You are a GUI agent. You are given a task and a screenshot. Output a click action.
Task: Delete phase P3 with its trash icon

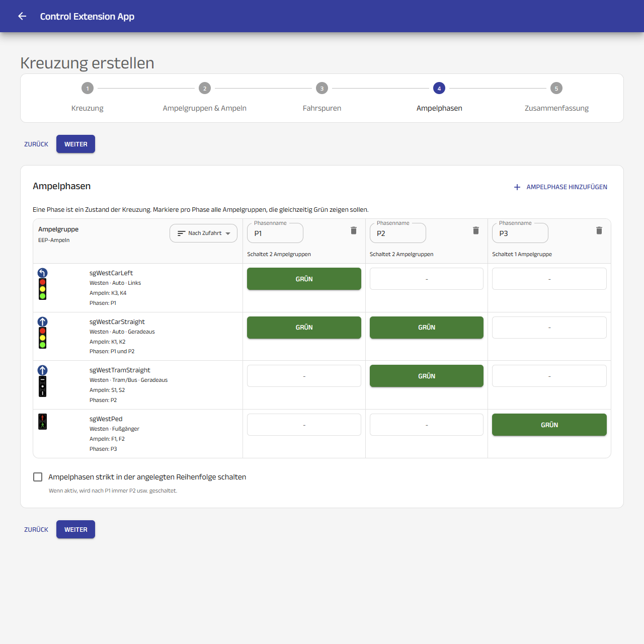pyautogui.click(x=599, y=230)
